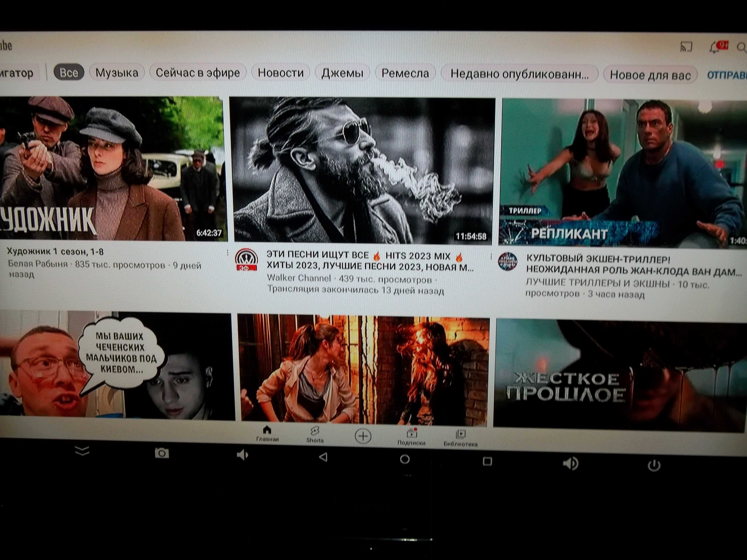Tap volume up speaker icon
This screenshot has height=560, width=747.
pos(571,464)
